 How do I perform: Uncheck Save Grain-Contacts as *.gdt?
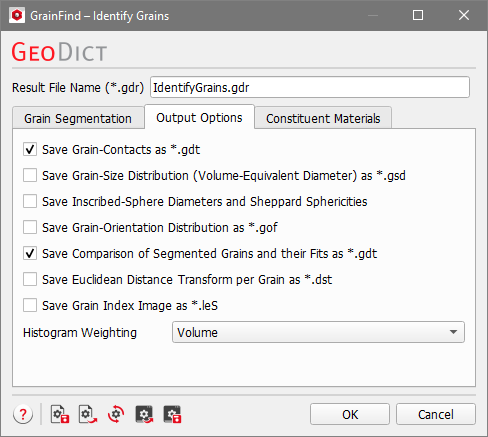(x=30, y=149)
